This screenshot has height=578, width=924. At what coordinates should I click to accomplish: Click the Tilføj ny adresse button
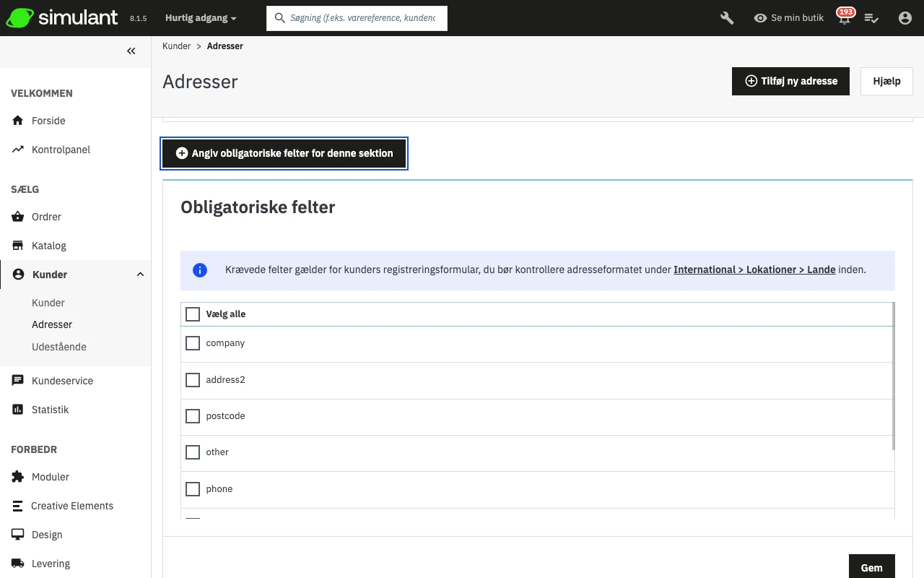coord(790,81)
